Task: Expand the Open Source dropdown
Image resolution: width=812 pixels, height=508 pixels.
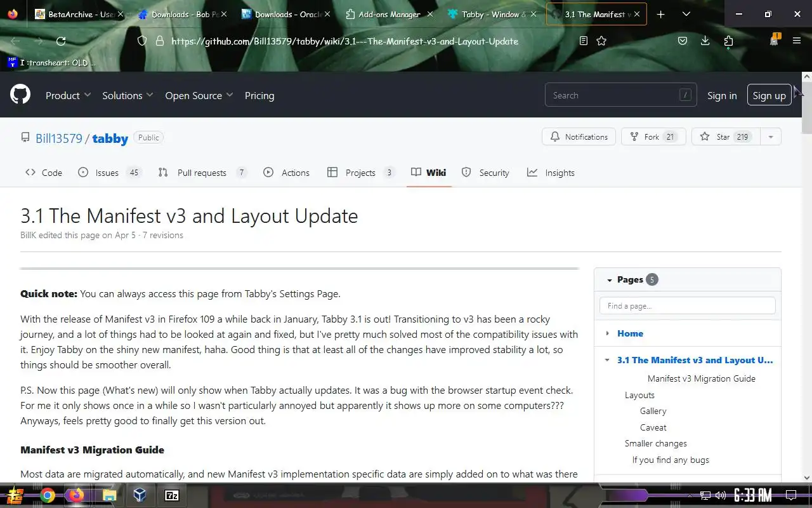Action: [x=199, y=95]
